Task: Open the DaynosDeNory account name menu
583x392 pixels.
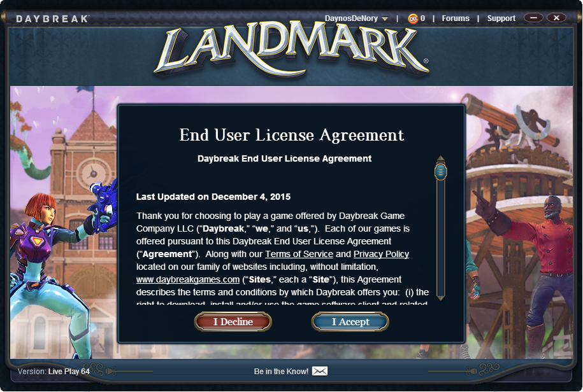Action: [x=351, y=18]
